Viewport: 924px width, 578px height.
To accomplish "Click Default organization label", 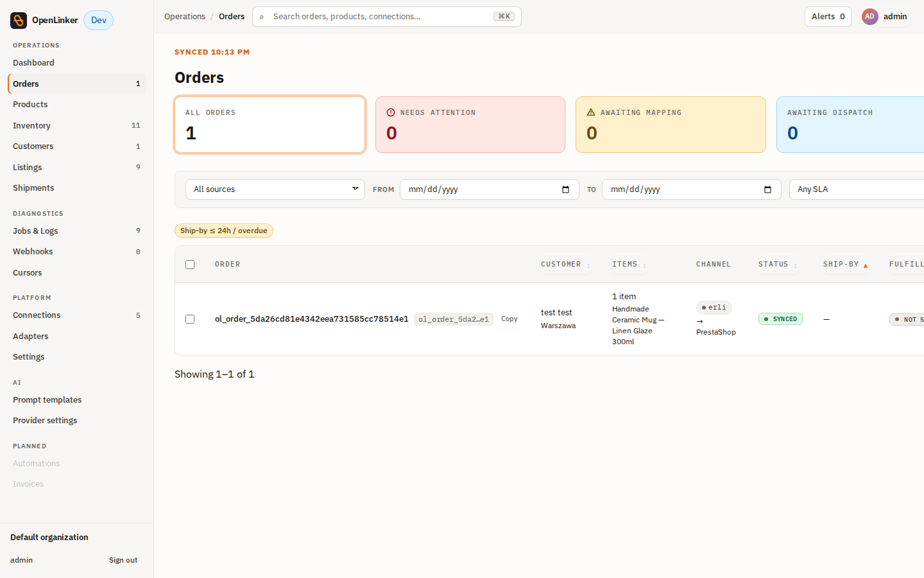I will 49,538.
